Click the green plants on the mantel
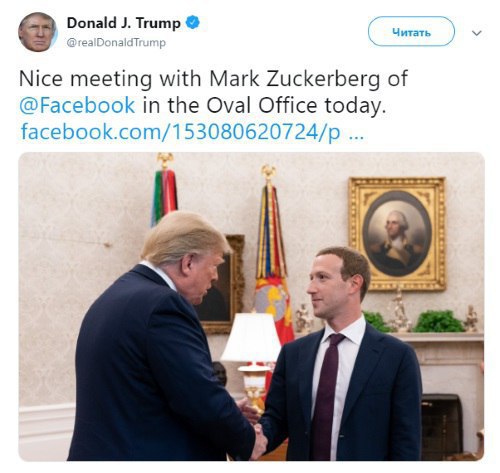This screenshot has width=500, height=473. 438,321
